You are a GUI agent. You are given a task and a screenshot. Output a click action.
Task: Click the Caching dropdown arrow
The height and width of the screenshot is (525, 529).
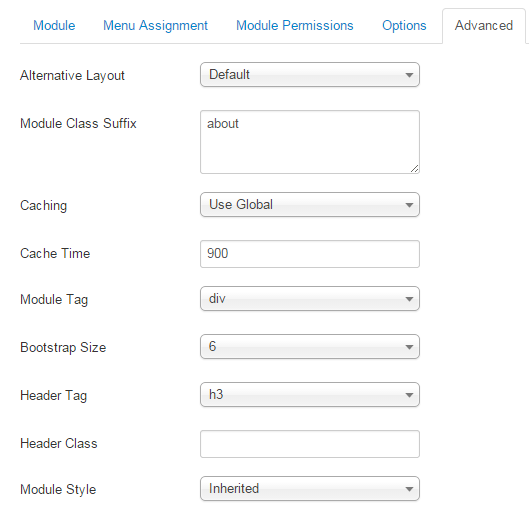(409, 205)
